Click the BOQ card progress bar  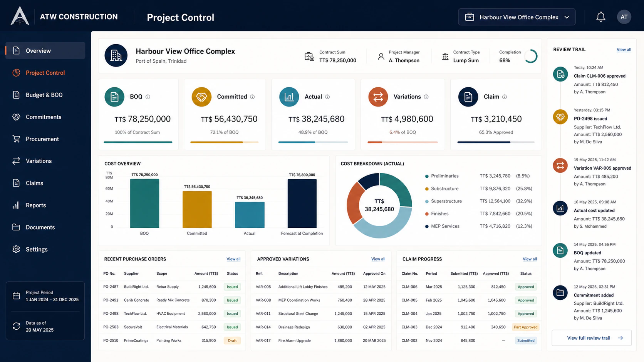tap(138, 142)
